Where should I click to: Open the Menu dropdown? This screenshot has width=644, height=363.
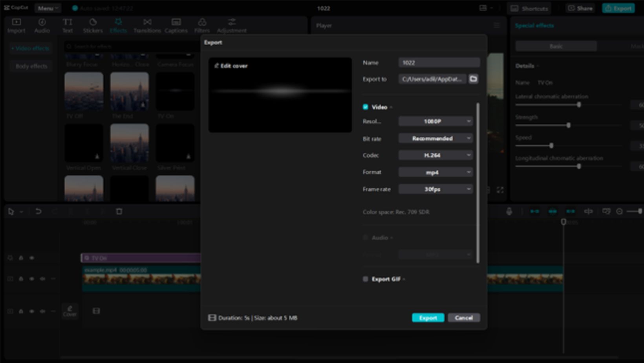click(48, 8)
